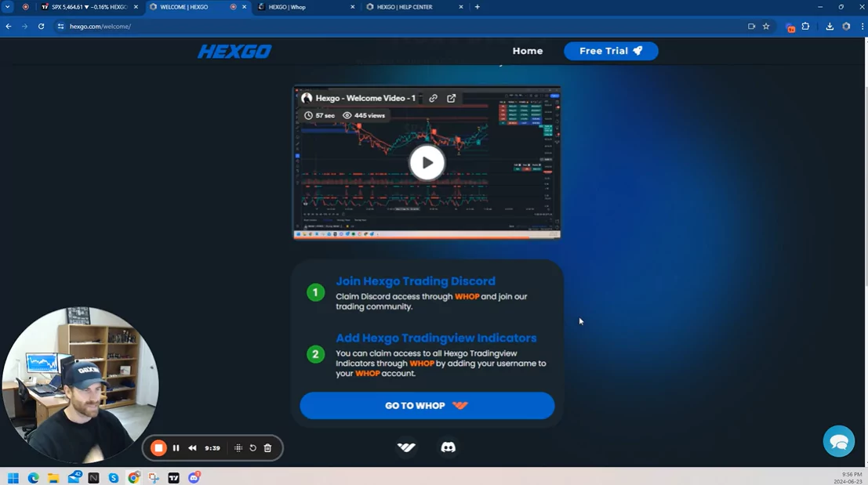Open the Chrome Extensions puzzle icon
Screen dimensions: 868x485
(805, 26)
